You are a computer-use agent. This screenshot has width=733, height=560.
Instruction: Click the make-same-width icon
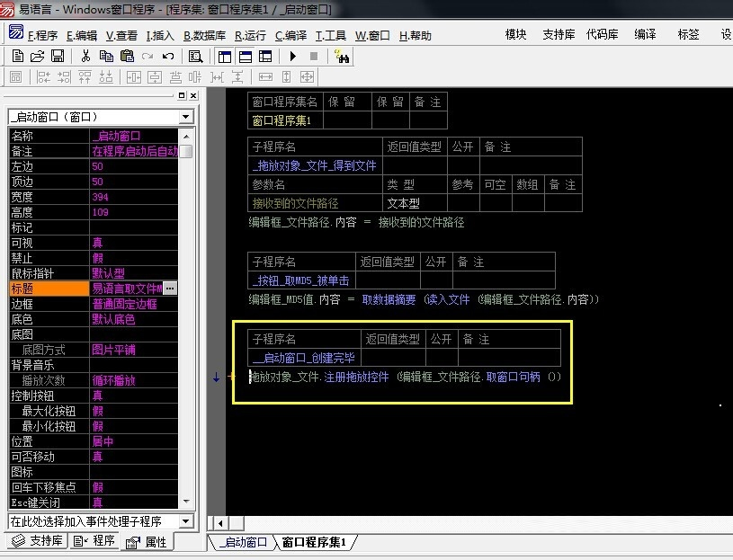click(x=265, y=77)
